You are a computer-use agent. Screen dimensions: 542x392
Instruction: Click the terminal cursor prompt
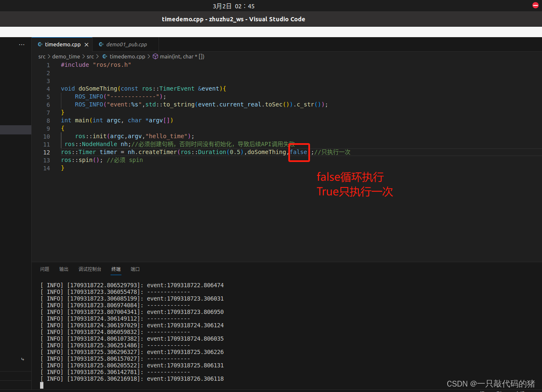[42, 385]
